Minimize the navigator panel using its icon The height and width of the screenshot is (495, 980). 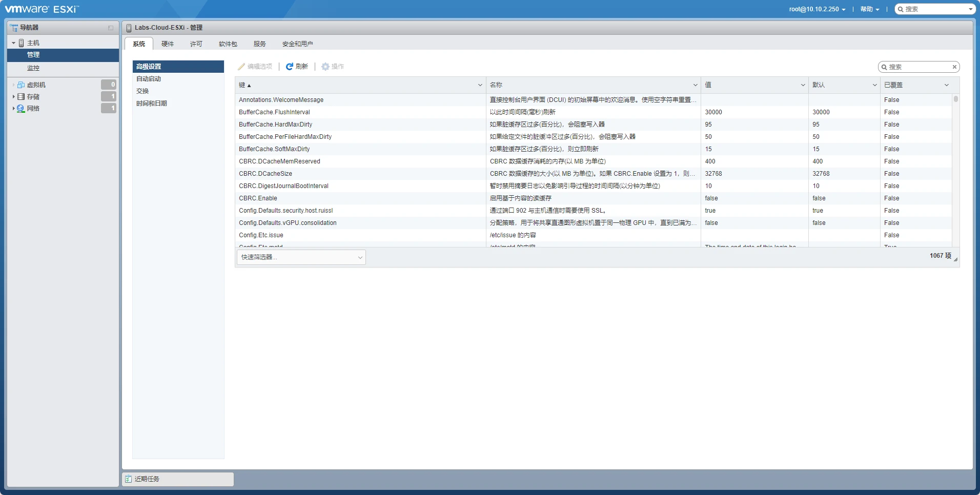(x=111, y=28)
